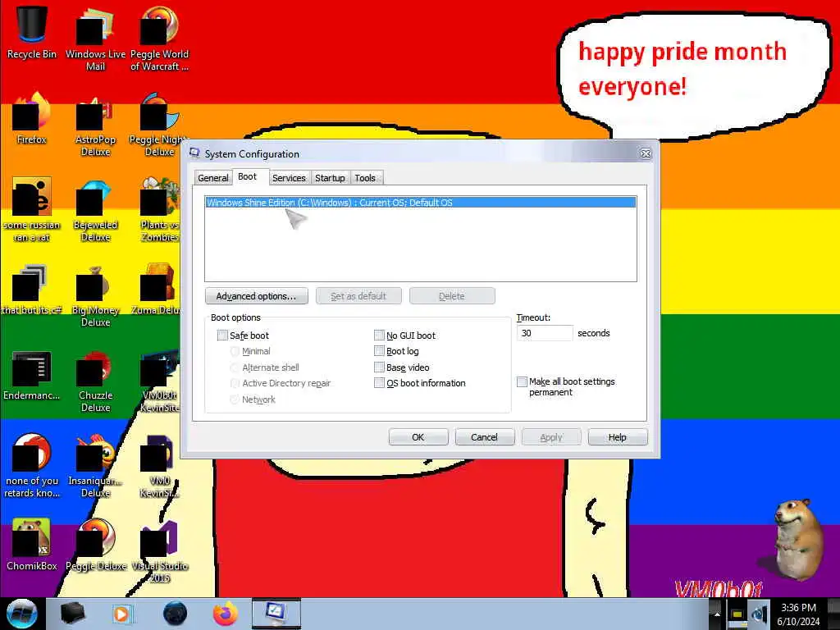The height and width of the screenshot is (630, 840).
Task: Open Visual Studio 2015 desktop icon
Action: (159, 550)
